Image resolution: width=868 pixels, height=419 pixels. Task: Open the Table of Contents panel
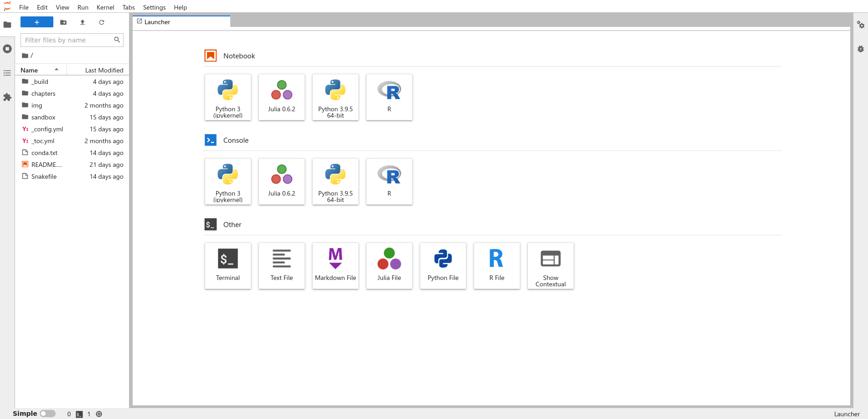pos(7,73)
